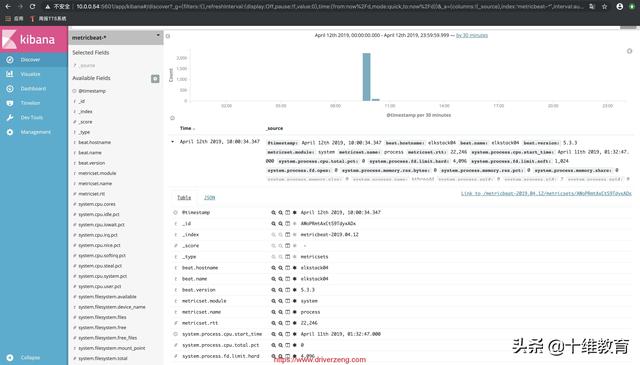This screenshot has height=365, width=640.
Task: Open field filter settings gear beside Available Fields
Action: [x=155, y=79]
